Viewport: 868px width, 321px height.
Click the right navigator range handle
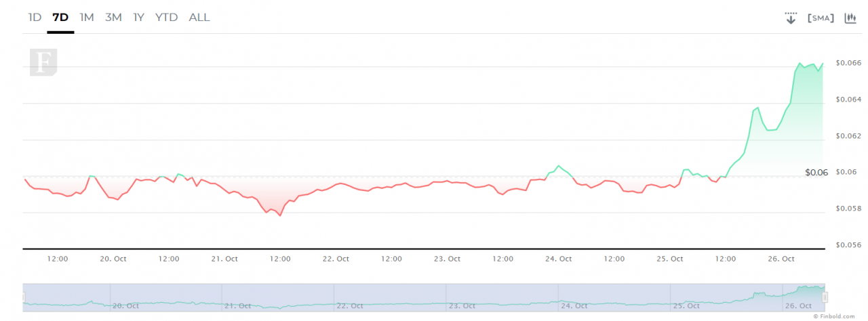(x=825, y=297)
